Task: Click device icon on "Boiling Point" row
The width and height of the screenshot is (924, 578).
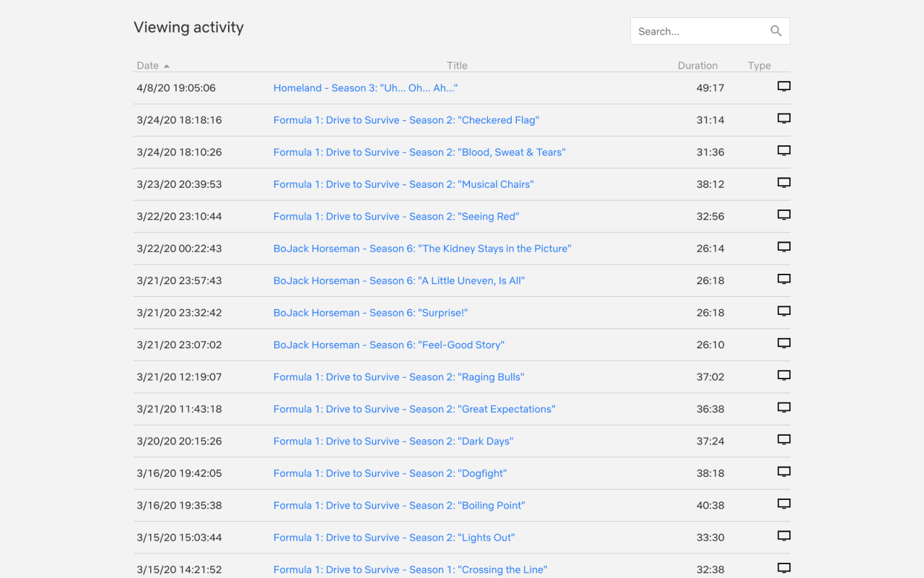Action: [x=784, y=504]
